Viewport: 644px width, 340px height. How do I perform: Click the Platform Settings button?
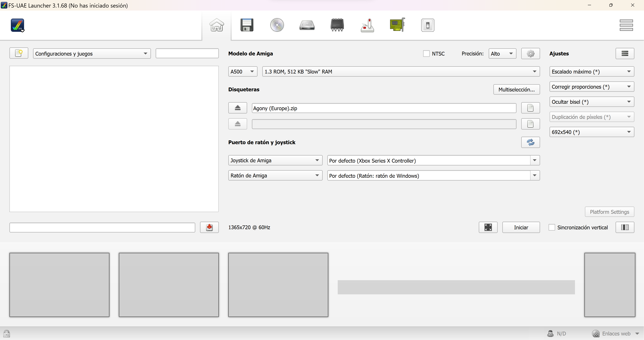tap(610, 212)
